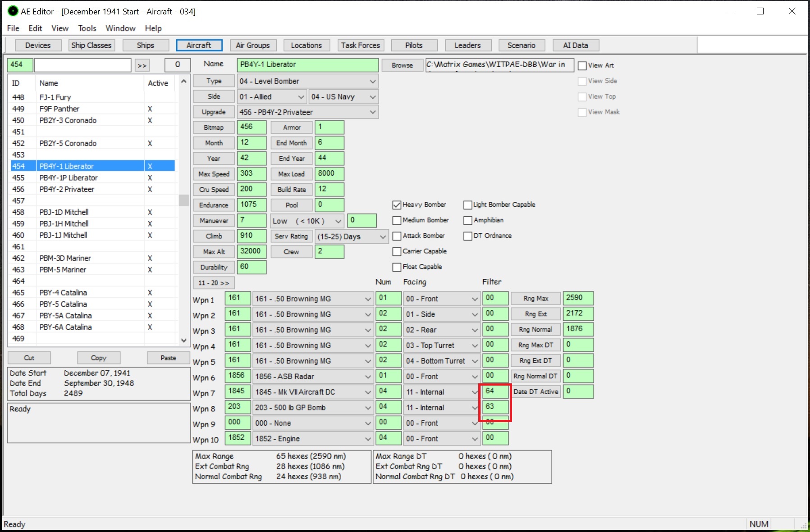Screen dimensions: 810x532
Task: Enable the Medium Bomber checkbox
Action: 397,220
